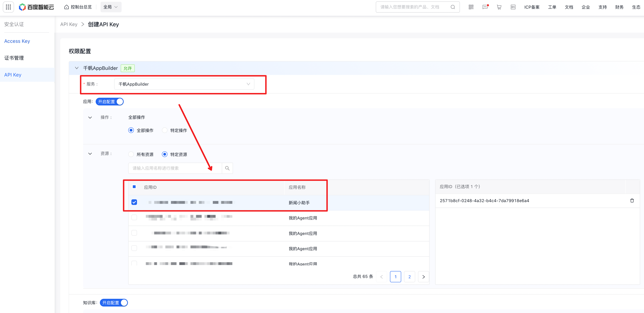Collapse the 千帆AppBuilder permission section
Viewport: 644px width, 313px height.
coord(77,68)
